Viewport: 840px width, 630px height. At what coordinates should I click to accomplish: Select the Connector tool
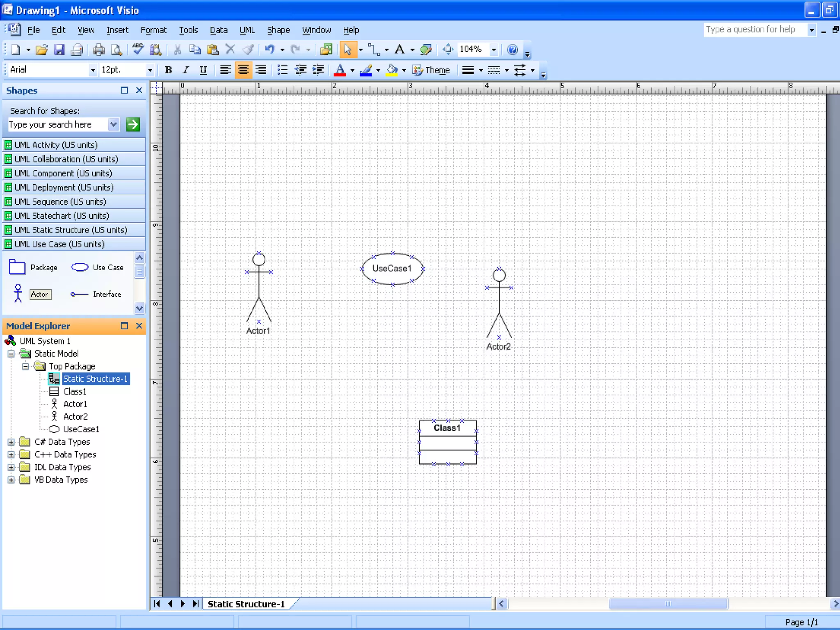[373, 50]
